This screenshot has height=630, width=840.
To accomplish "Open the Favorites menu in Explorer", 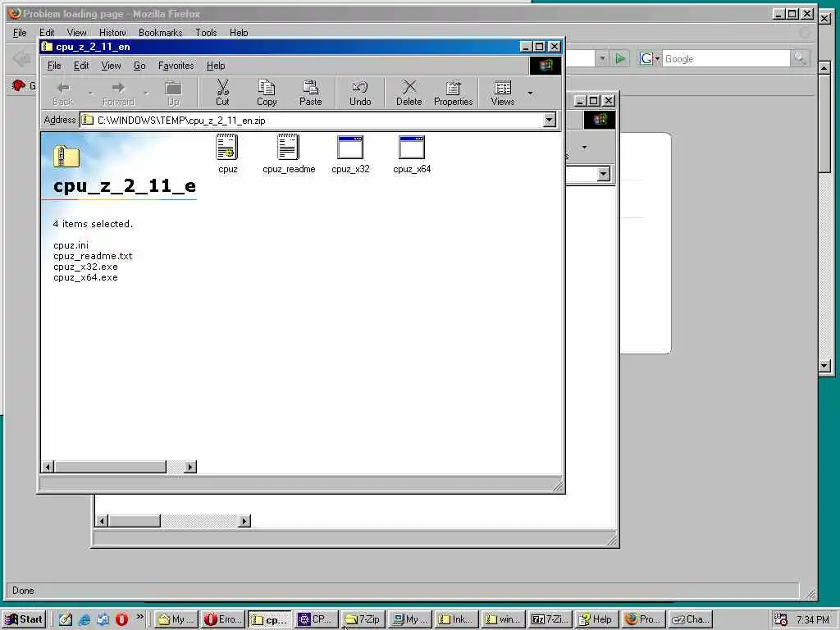I will (x=176, y=66).
